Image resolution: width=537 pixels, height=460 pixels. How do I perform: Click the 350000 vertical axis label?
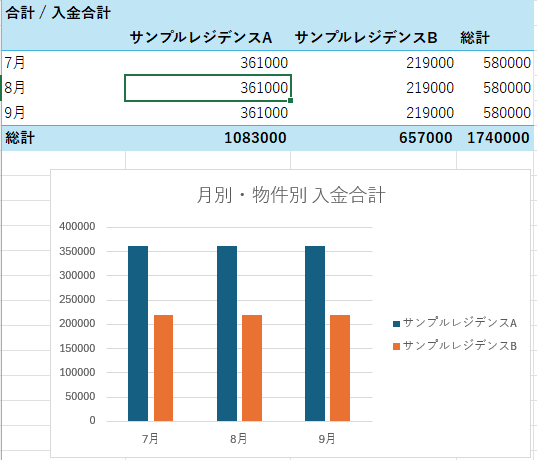[x=77, y=251]
